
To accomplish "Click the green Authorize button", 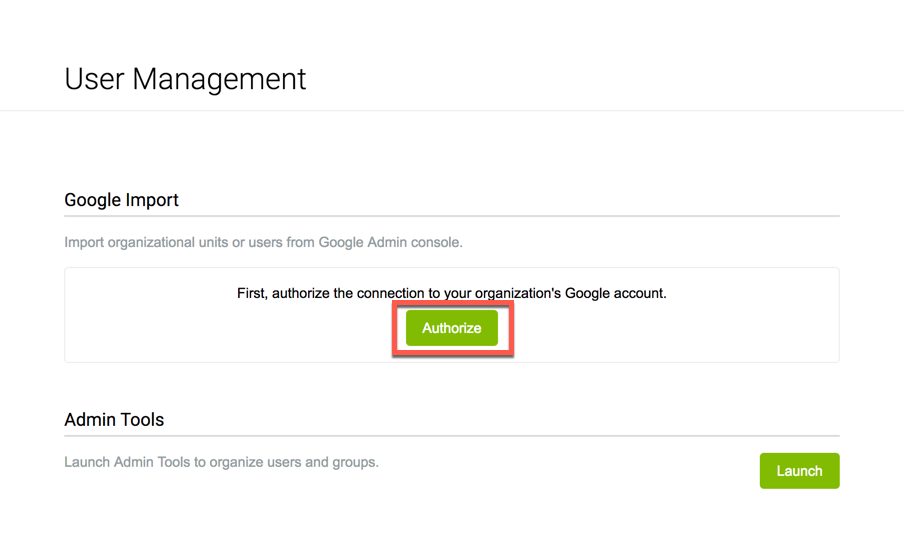I will point(451,328).
